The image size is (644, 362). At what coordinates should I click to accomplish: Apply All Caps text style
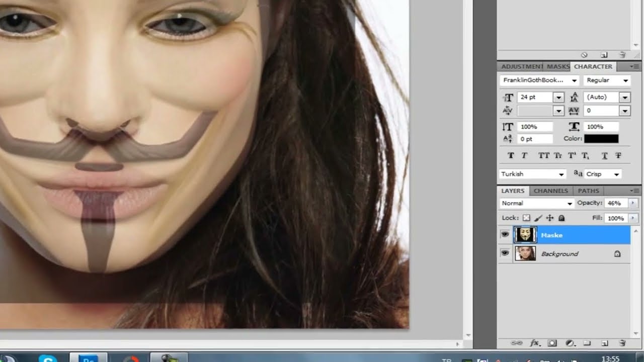point(544,156)
